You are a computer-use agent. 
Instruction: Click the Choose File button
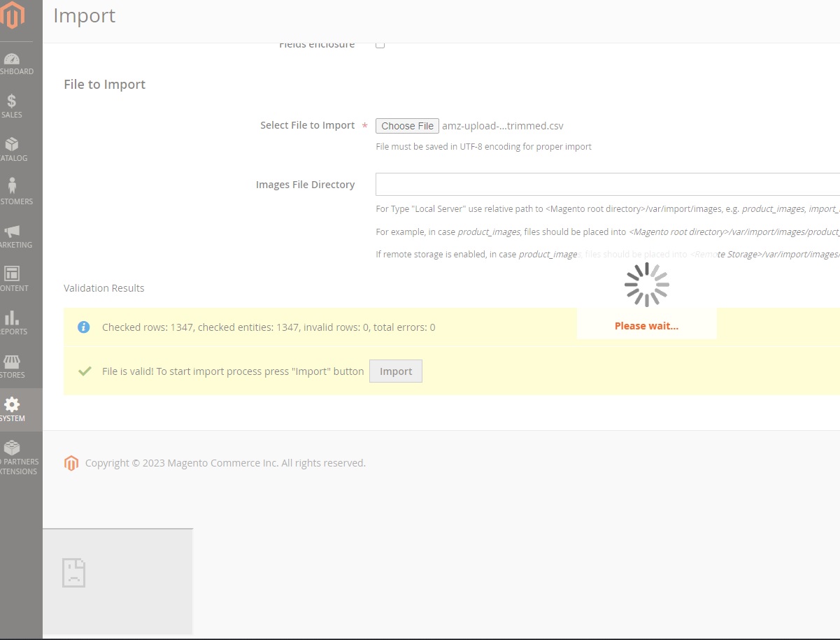[x=407, y=126]
